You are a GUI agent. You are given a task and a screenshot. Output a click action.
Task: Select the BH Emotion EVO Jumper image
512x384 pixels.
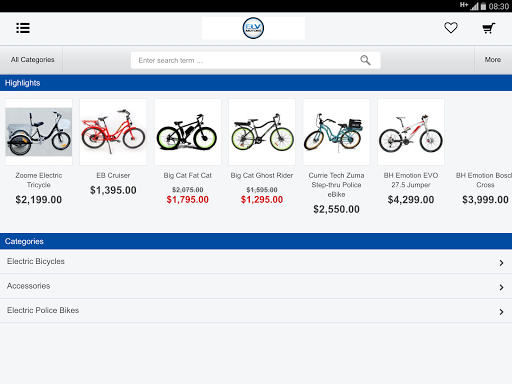(x=411, y=132)
